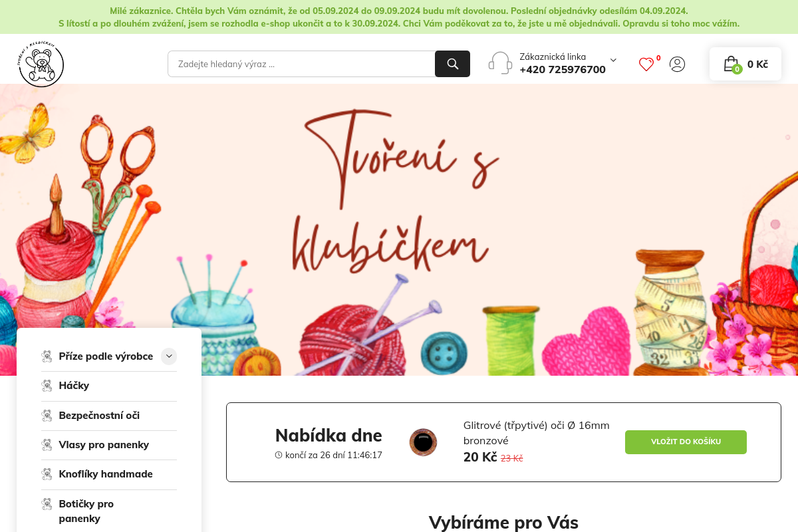
Task: Click bear icon beside Knoflíky handmade
Action: 47,474
